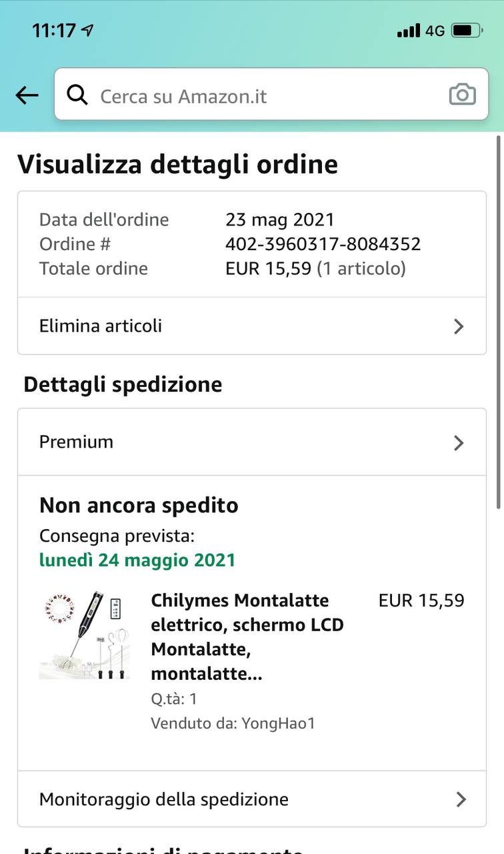Click the Cerca su Amazon.it search field
The width and height of the screenshot is (504, 854).
(267, 96)
